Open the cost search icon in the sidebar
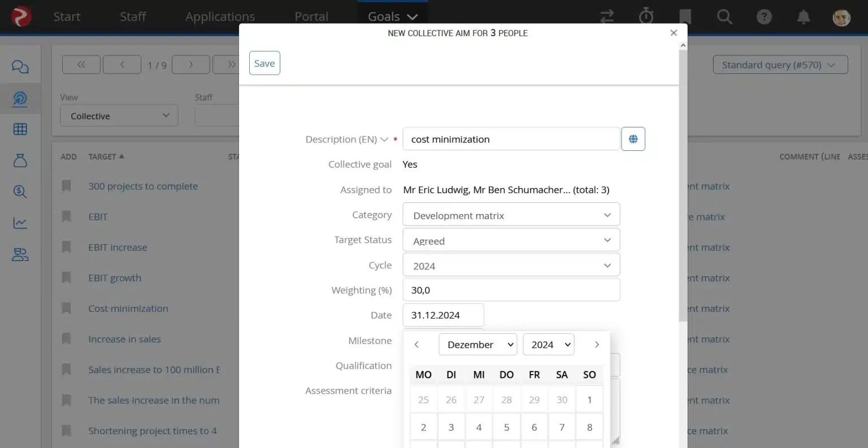Screen dimensions: 868x448 click(x=20, y=192)
